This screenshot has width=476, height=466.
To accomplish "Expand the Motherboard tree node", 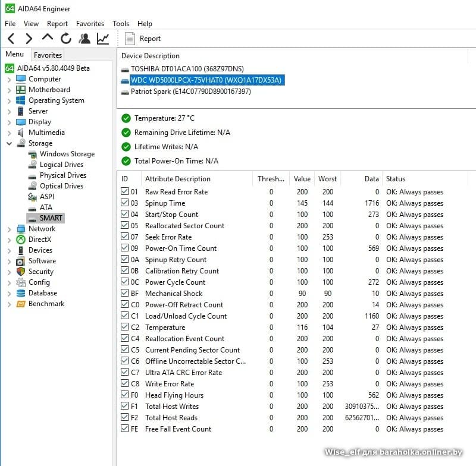I will click(9, 90).
